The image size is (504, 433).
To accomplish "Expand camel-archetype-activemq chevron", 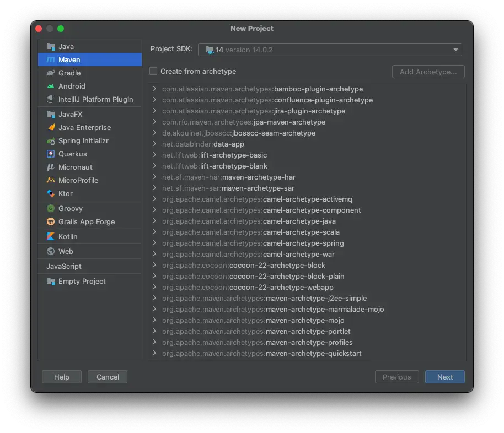I will tap(154, 199).
